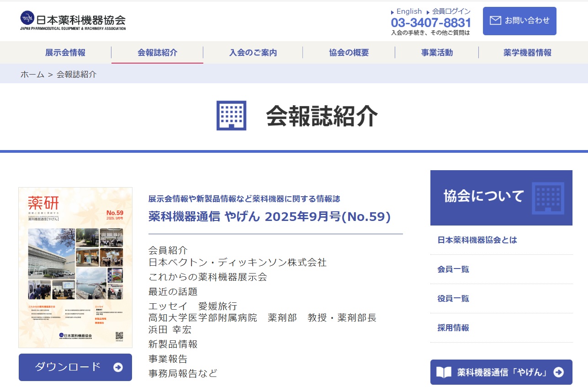
Task: Click the arrow icon on download button
Action: (x=118, y=367)
